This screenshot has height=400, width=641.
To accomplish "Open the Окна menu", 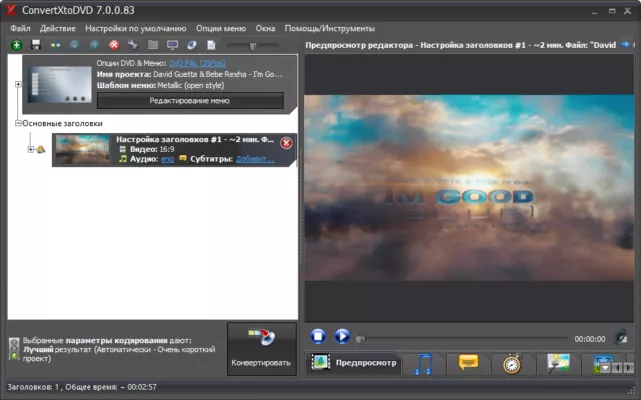I will coord(265,29).
